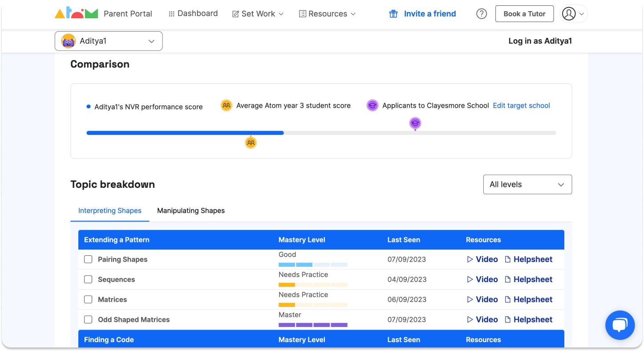Viewport: 644px width, 351px height.
Task: Click the NVR performance score progress bar
Action: pos(185,133)
